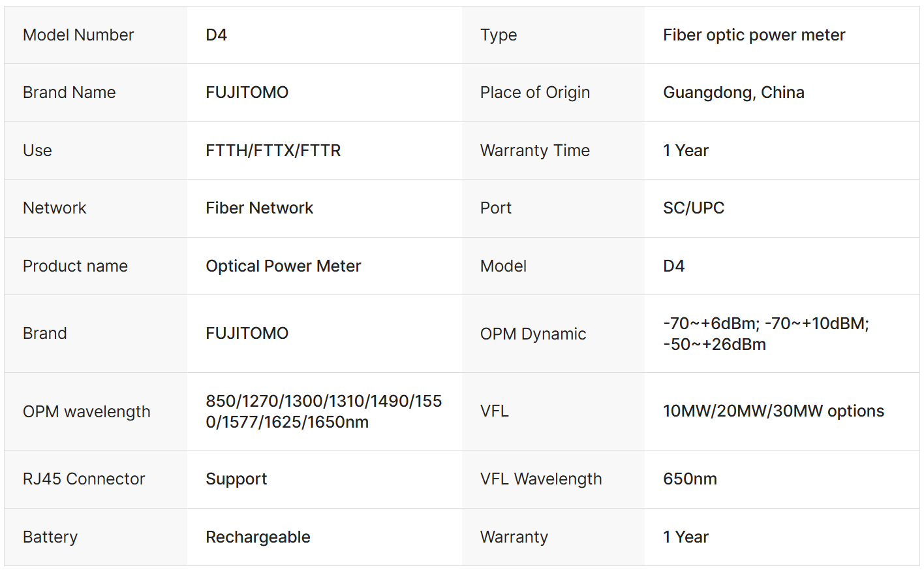The width and height of the screenshot is (924, 570).
Task: Select the "Support" value for RJ45
Action: [236, 479]
